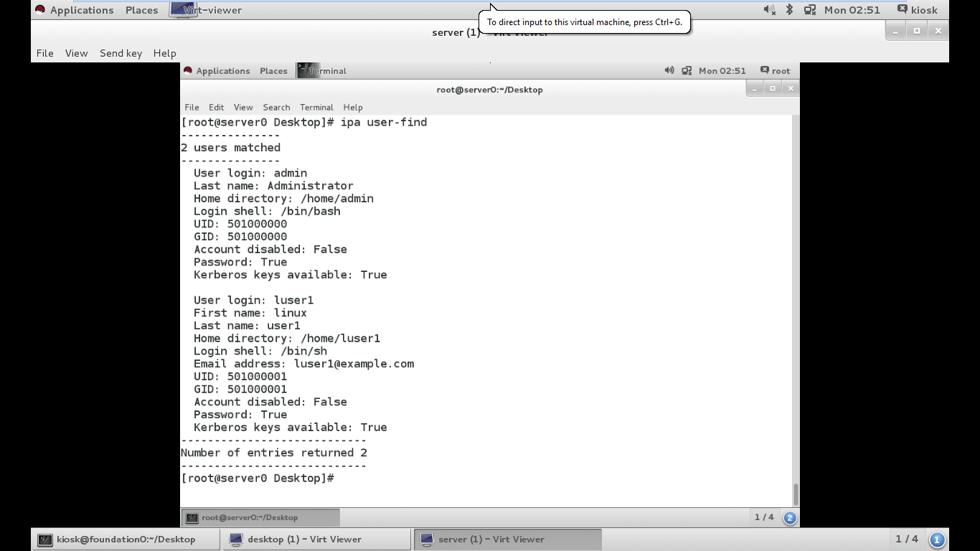Click the Bluetooth icon in host top bar
The height and width of the screenshot is (551, 980).
[x=789, y=10]
